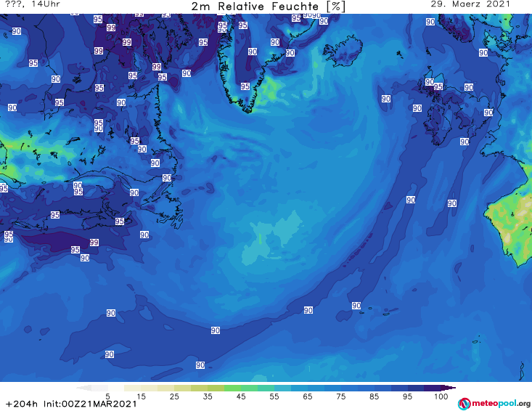The image size is (532, 411).
Task: Click the color scale tick label "65"
Action: click(308, 396)
